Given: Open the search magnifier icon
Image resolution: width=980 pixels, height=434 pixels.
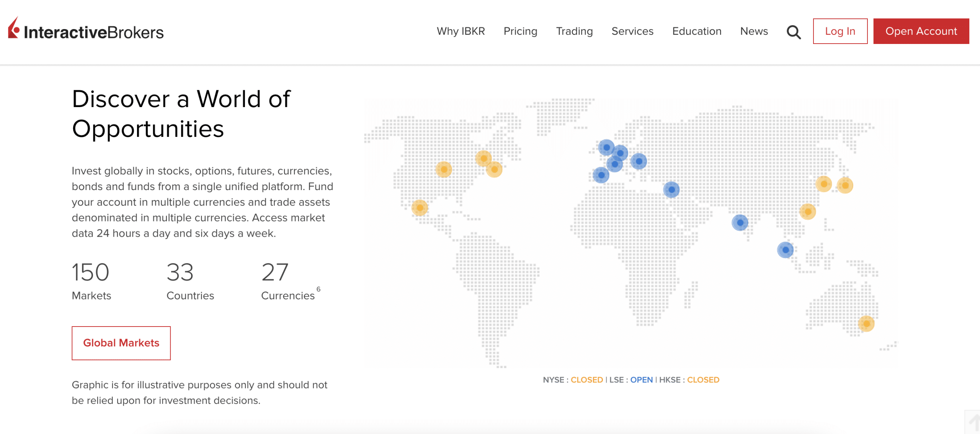Looking at the screenshot, I should pyautogui.click(x=794, y=32).
